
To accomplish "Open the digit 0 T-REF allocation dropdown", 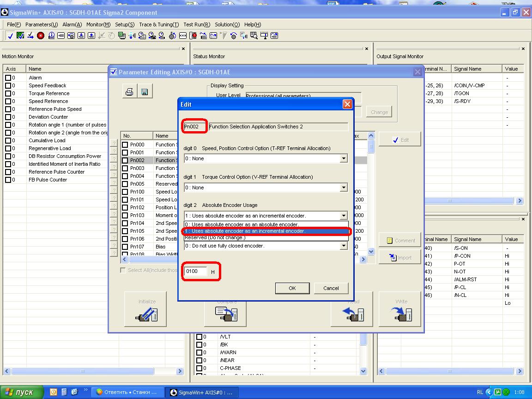I will [344, 158].
